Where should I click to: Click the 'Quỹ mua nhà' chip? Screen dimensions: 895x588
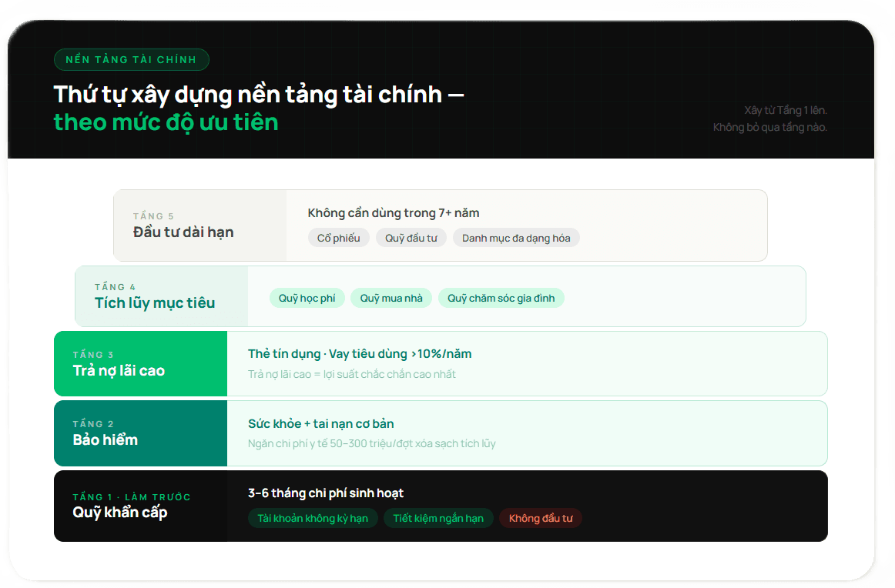[x=391, y=299]
